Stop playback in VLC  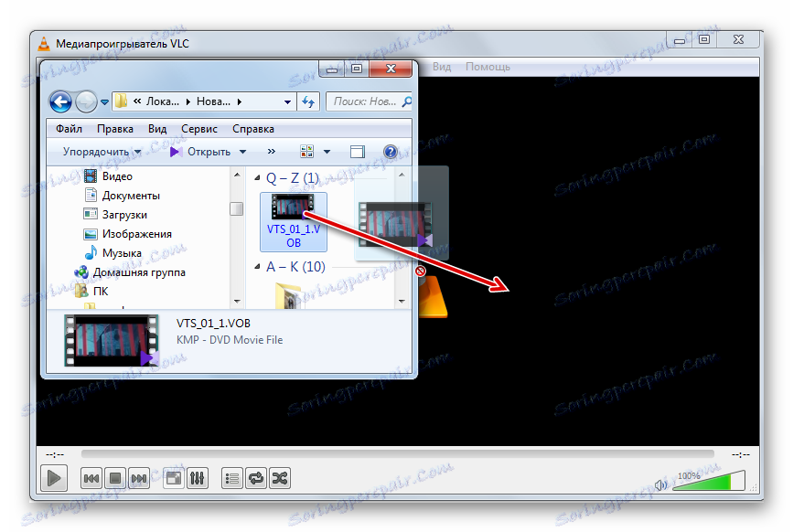[115, 478]
